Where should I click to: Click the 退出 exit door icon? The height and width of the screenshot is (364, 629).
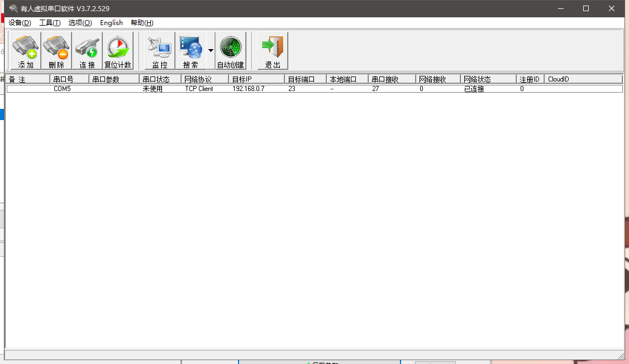tap(273, 51)
